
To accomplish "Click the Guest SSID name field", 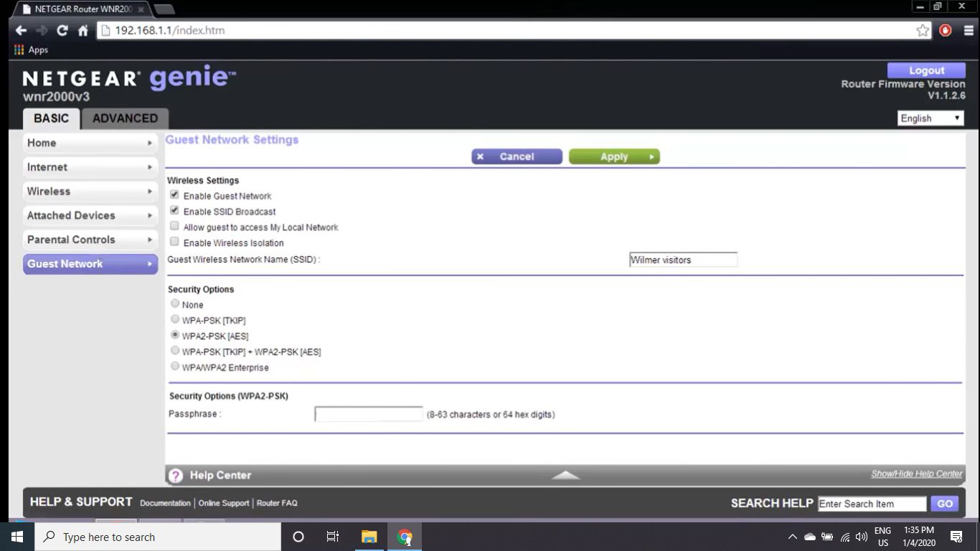I will [683, 260].
